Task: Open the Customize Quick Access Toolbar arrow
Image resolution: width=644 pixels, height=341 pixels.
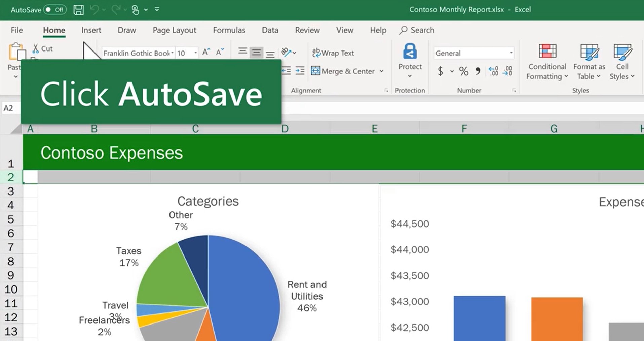Action: tap(157, 9)
